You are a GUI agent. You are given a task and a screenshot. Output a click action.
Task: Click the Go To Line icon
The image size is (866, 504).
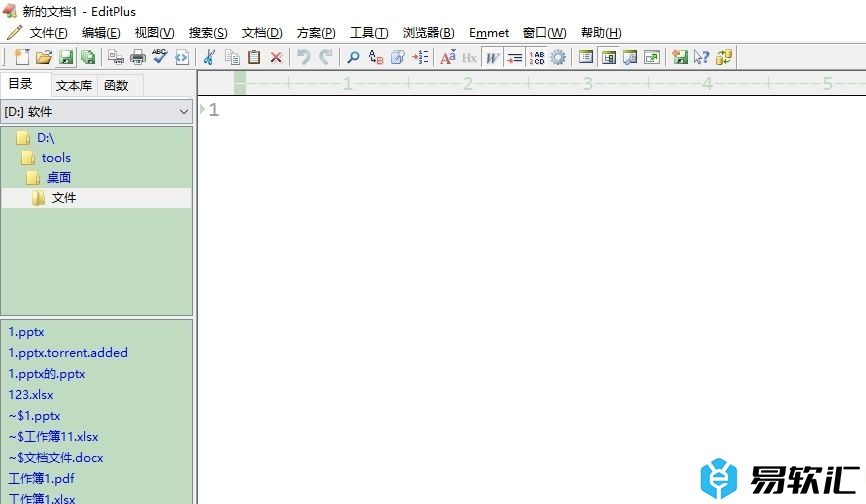tap(420, 57)
